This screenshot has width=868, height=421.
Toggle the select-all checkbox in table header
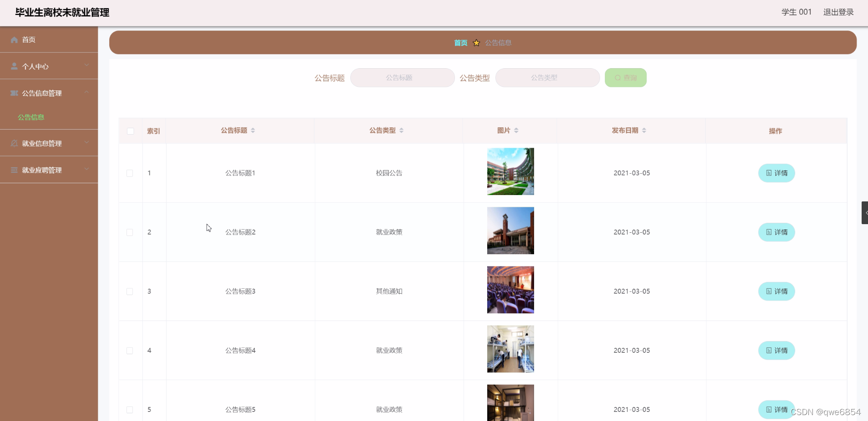click(130, 131)
